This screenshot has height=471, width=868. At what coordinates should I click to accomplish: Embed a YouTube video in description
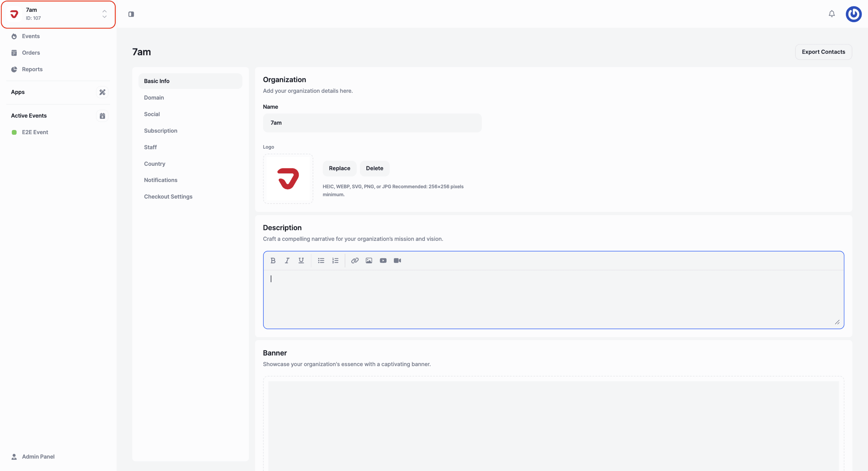pyautogui.click(x=383, y=261)
